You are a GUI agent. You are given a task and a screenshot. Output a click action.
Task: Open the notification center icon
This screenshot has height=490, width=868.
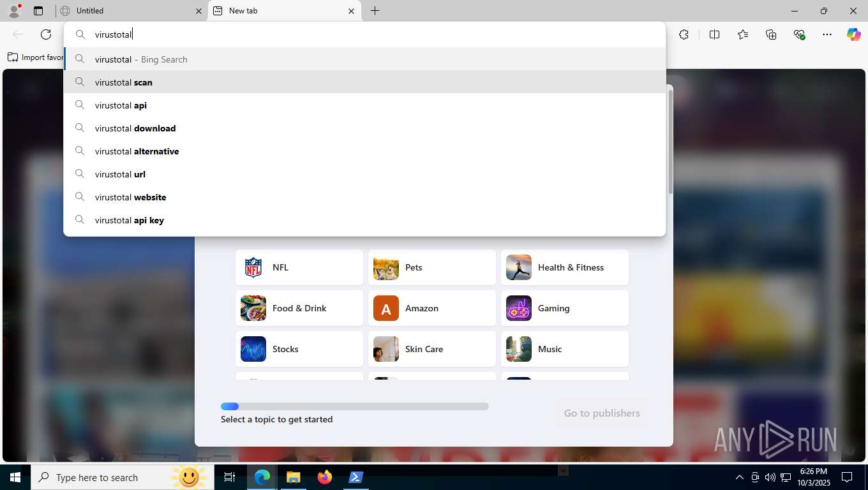[x=847, y=477]
